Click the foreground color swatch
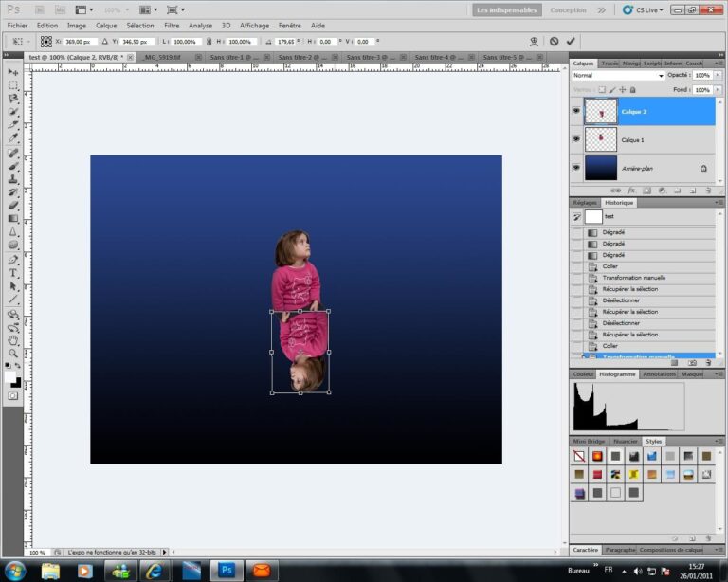Viewport: 728px width, 582px height. tap(10, 377)
